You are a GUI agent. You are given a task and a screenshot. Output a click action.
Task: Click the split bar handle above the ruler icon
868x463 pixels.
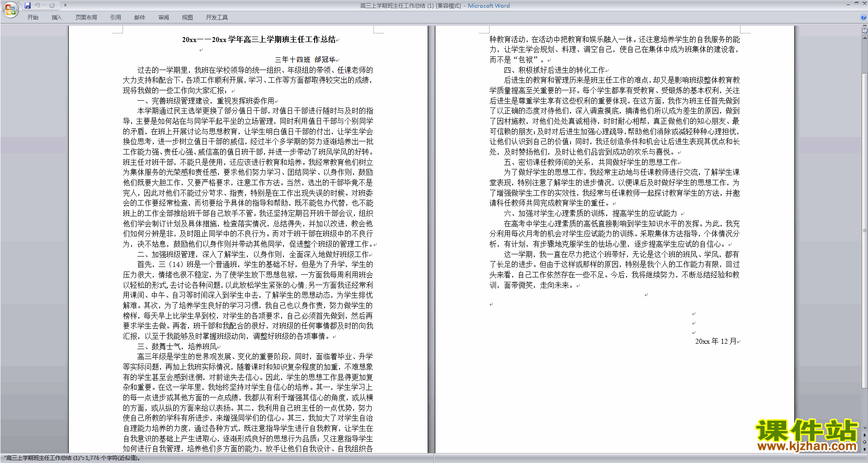865,26
